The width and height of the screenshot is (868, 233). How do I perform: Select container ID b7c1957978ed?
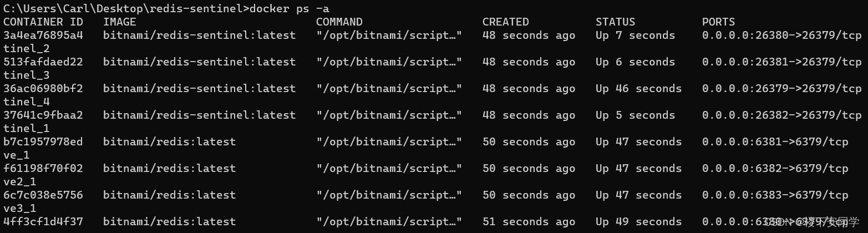tap(43, 141)
